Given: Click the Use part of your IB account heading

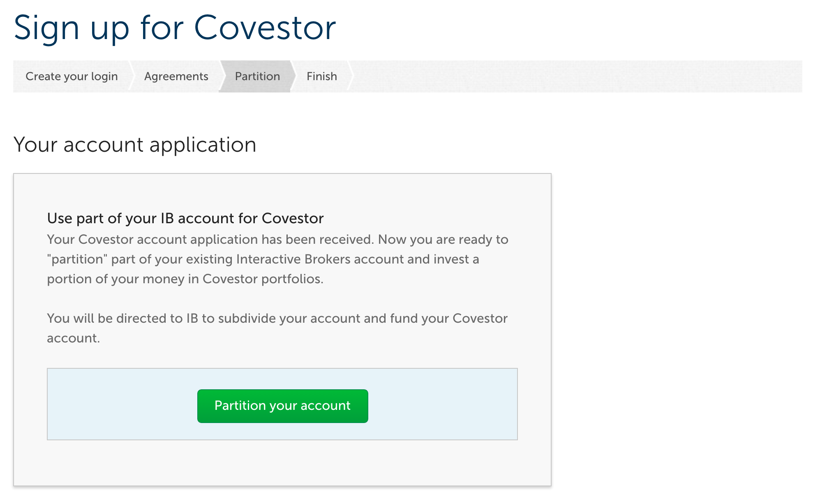Looking at the screenshot, I should 185,218.
